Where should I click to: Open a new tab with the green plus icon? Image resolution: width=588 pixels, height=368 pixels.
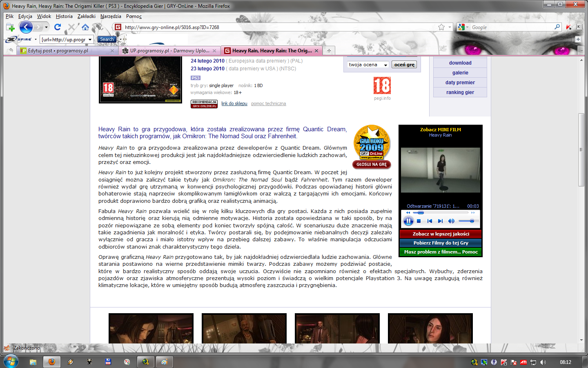(11, 27)
